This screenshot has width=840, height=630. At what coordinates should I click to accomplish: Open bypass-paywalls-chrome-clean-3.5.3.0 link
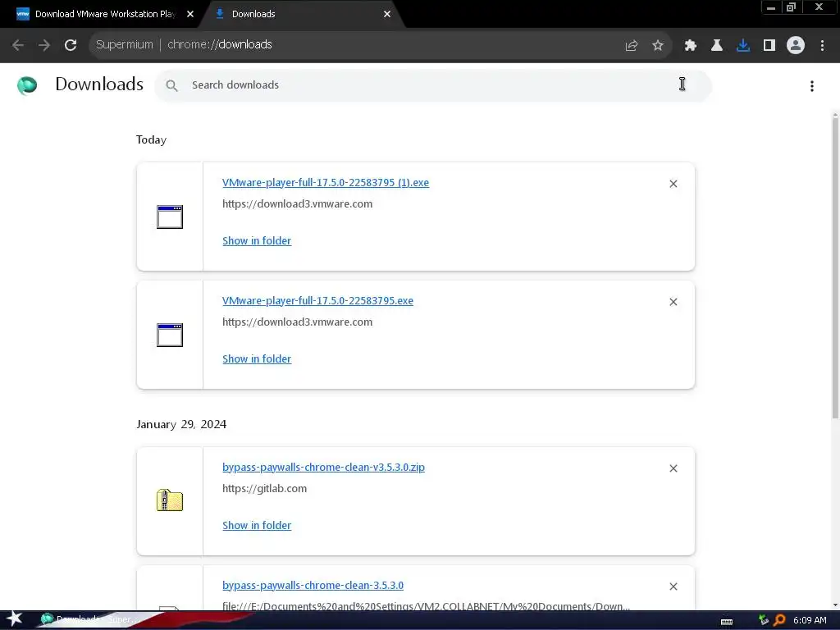coord(313,586)
